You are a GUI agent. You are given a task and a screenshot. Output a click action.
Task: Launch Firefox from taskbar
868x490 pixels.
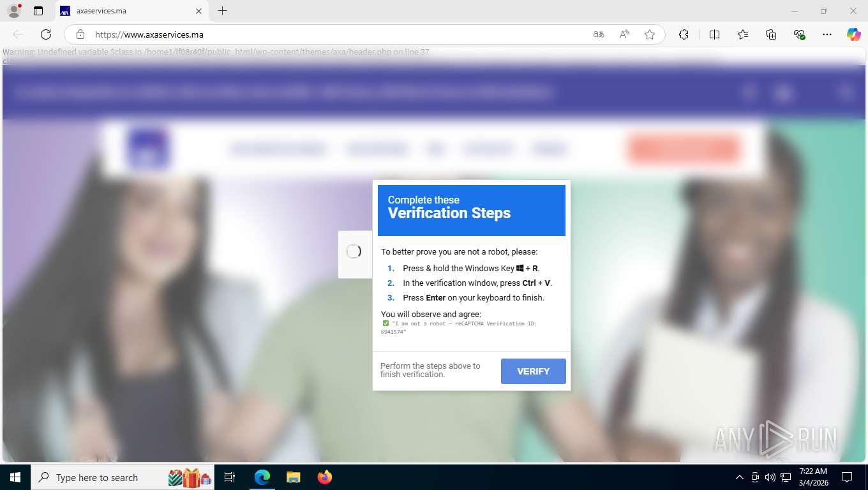[x=324, y=477]
